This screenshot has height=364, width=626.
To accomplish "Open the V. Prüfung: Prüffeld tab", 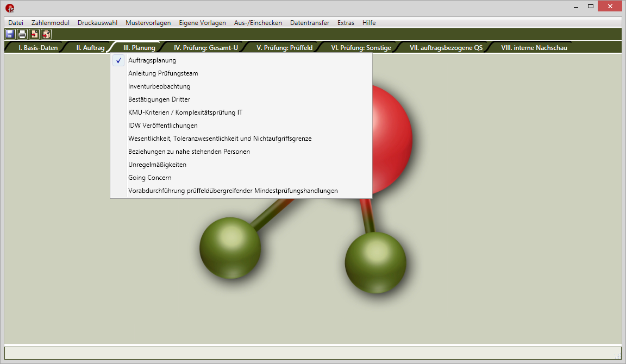I will (x=284, y=48).
